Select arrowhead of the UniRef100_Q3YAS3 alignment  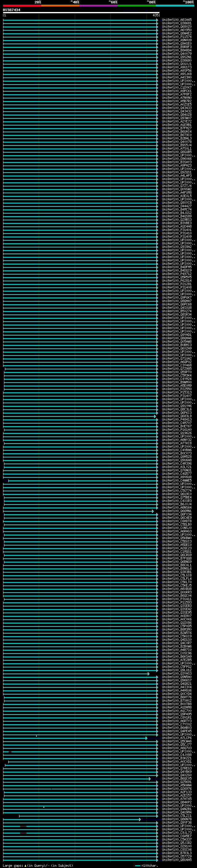[148, 674]
